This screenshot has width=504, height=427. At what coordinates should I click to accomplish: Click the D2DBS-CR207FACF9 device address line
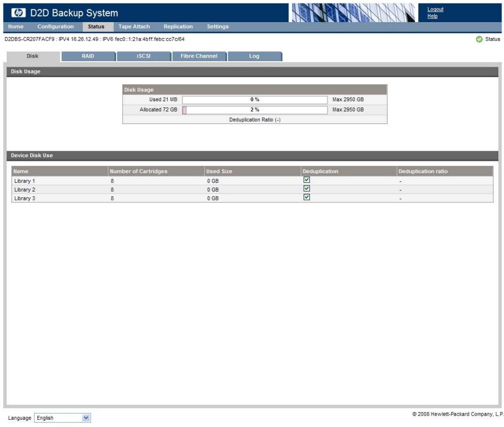94,39
